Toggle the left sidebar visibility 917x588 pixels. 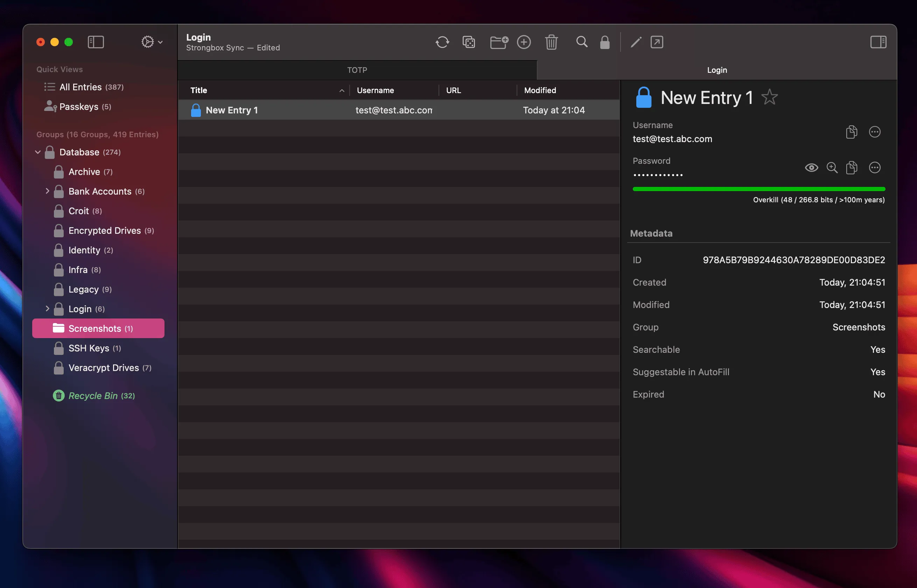(96, 42)
